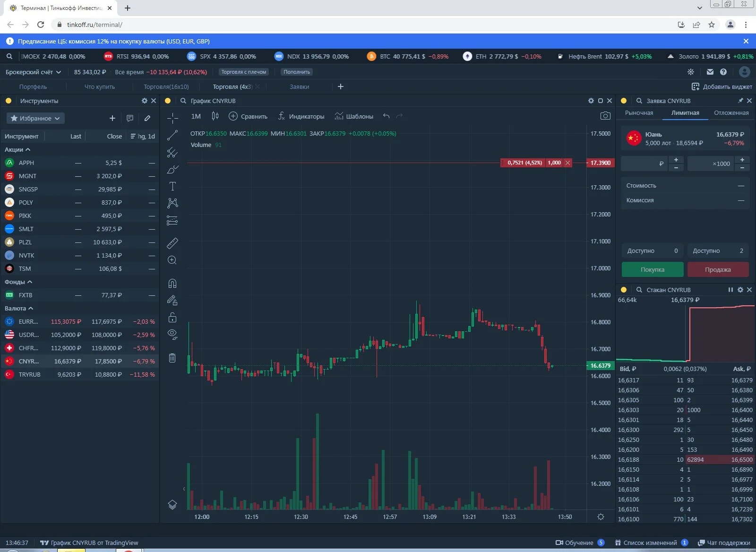Pause the CNYRUB order book

click(x=730, y=290)
